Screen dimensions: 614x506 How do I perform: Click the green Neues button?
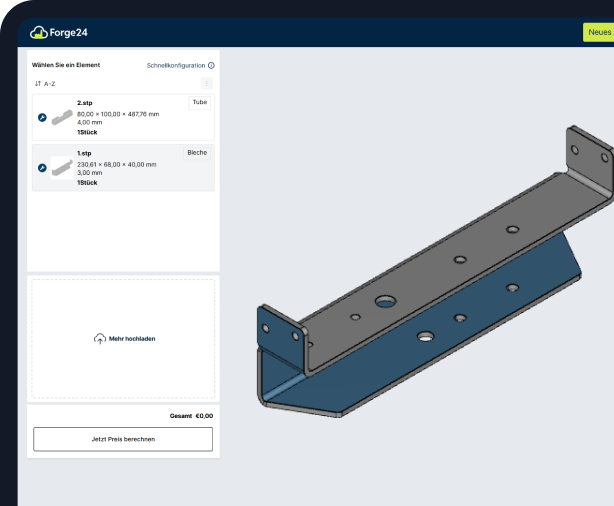(599, 32)
